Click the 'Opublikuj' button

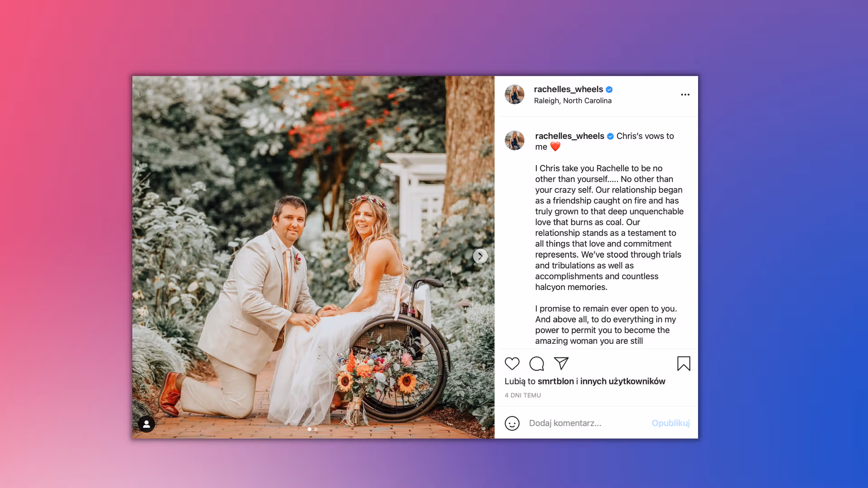pyautogui.click(x=670, y=423)
